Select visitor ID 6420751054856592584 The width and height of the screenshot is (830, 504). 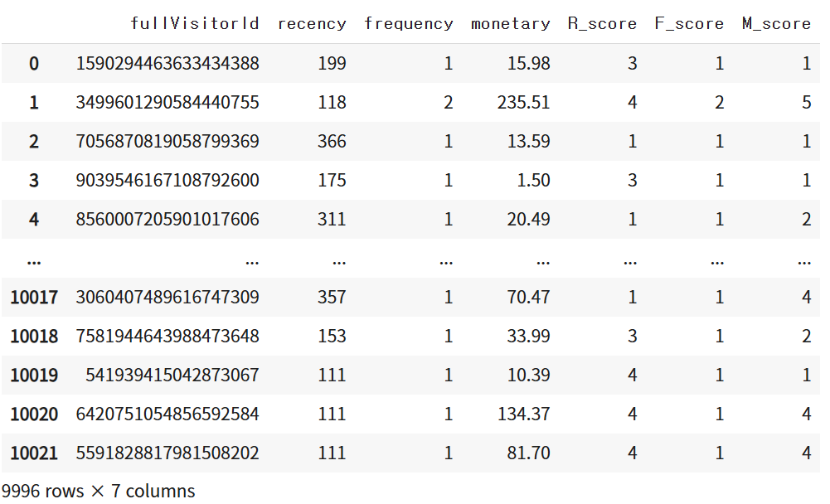click(x=167, y=414)
